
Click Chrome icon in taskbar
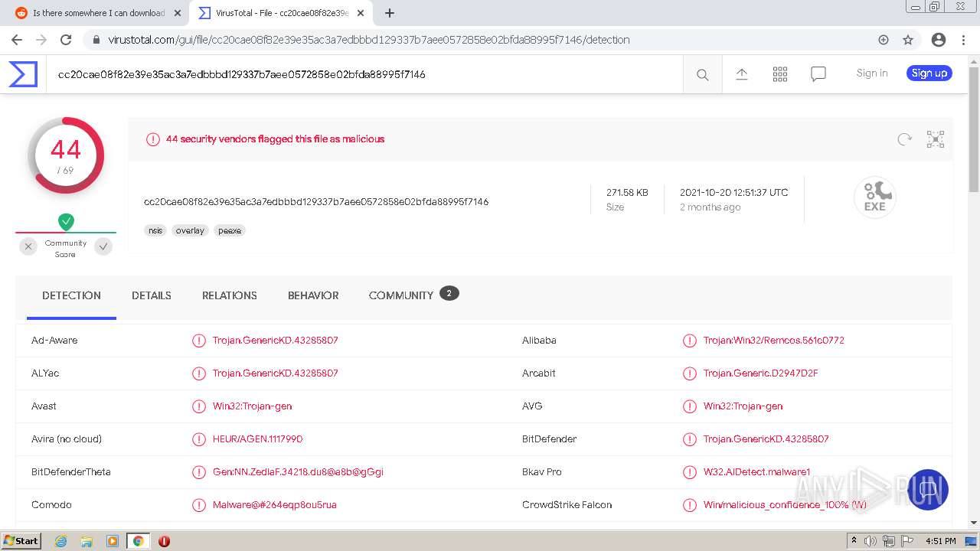(139, 541)
